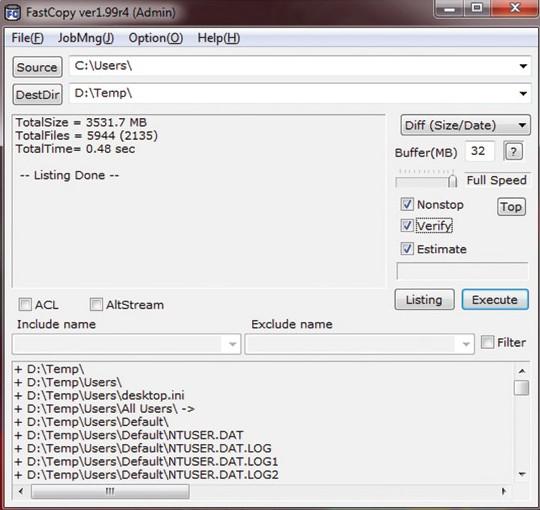Select the + D:\Temp\ list row
The height and width of the screenshot is (510, 540).
49,369
